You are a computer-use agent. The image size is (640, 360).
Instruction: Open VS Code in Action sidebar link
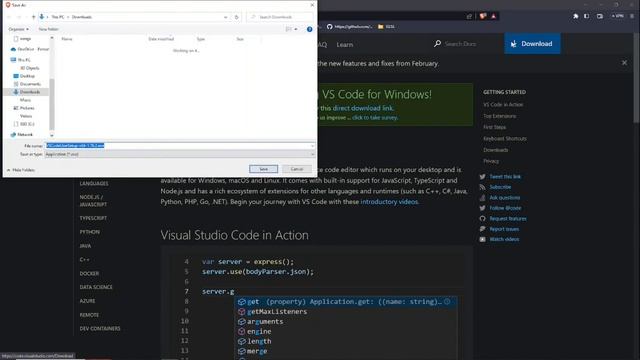point(503,105)
